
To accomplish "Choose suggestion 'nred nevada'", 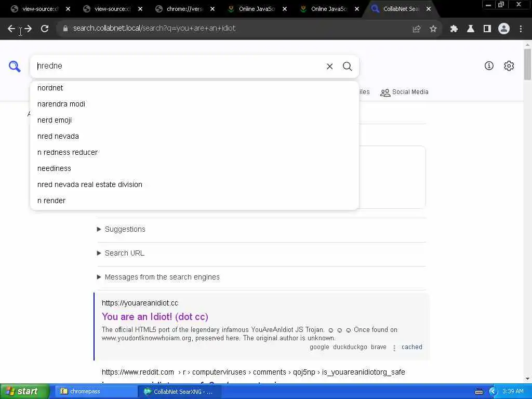I will pos(194,137).
